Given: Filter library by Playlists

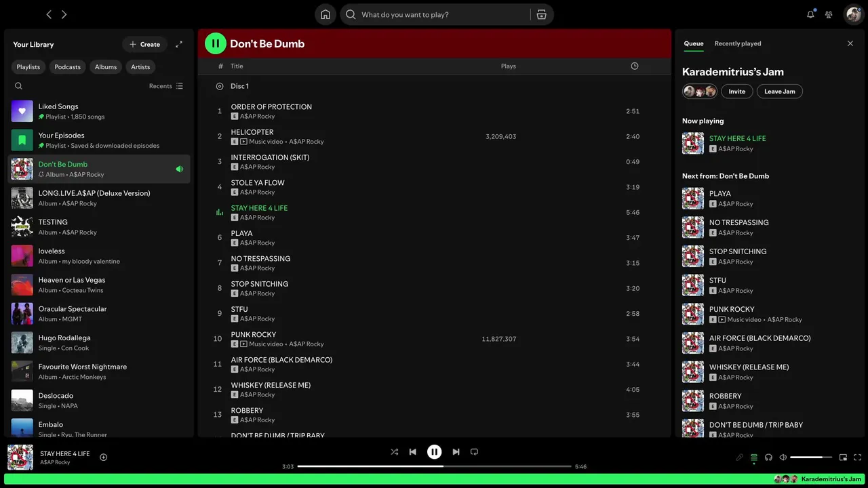Looking at the screenshot, I should [28, 66].
